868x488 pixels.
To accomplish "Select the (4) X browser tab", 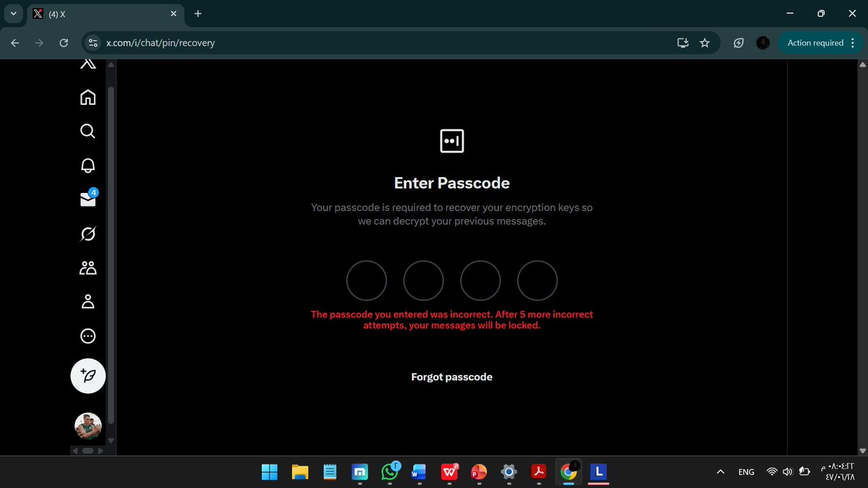I will coord(106,14).
